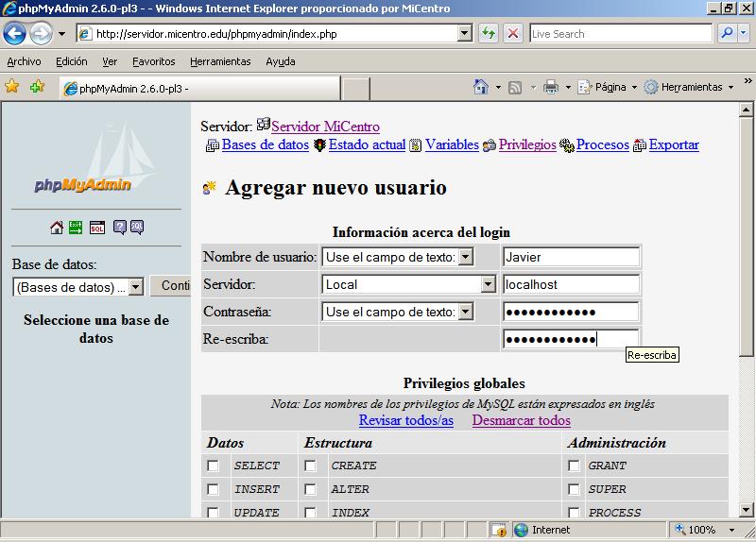
Task: Open the Servidor 'Local' dropdown
Action: click(x=488, y=284)
